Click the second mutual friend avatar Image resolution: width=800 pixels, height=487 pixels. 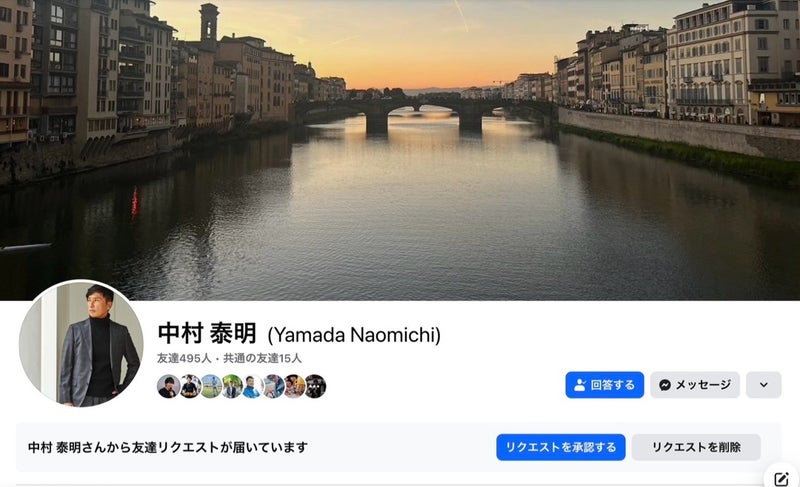click(x=189, y=387)
